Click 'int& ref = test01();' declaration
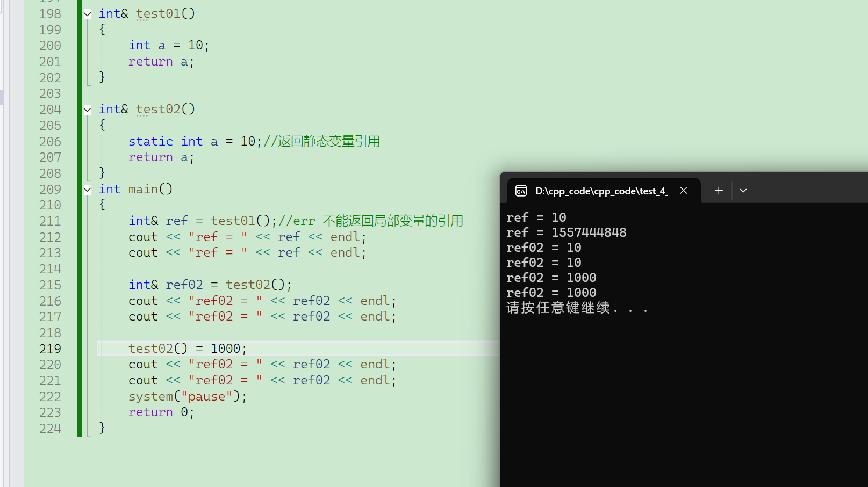Image resolution: width=868 pixels, height=487 pixels. point(203,221)
